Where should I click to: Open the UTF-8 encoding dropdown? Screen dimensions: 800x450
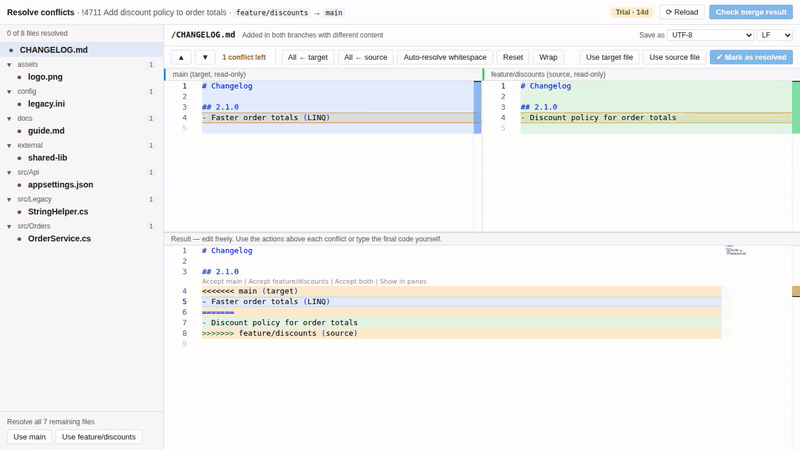pyautogui.click(x=711, y=35)
